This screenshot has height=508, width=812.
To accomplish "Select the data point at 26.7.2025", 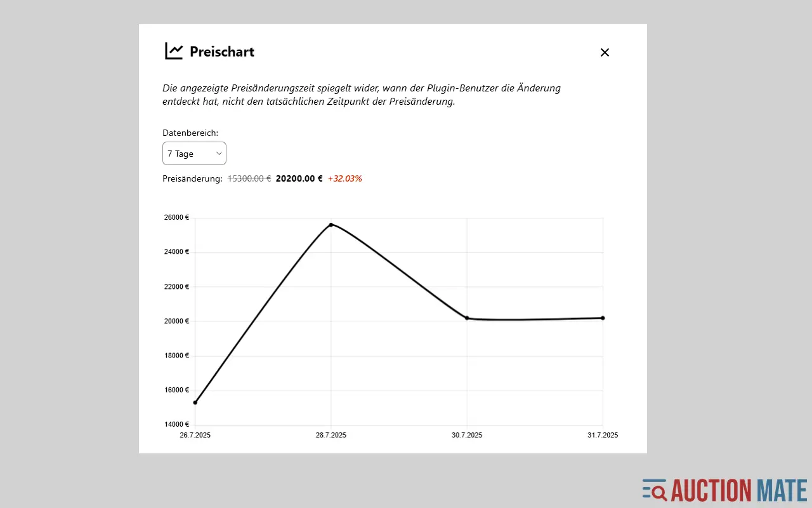I will (x=195, y=403).
